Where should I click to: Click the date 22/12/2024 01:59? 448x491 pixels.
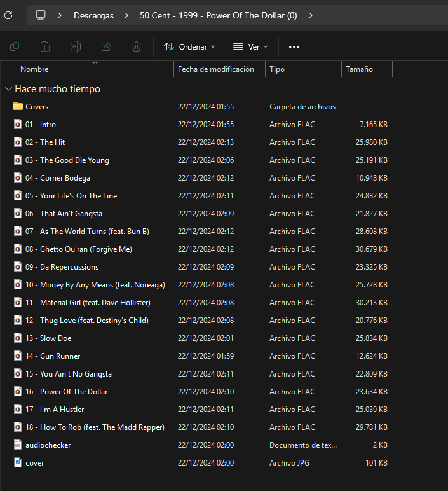click(206, 356)
